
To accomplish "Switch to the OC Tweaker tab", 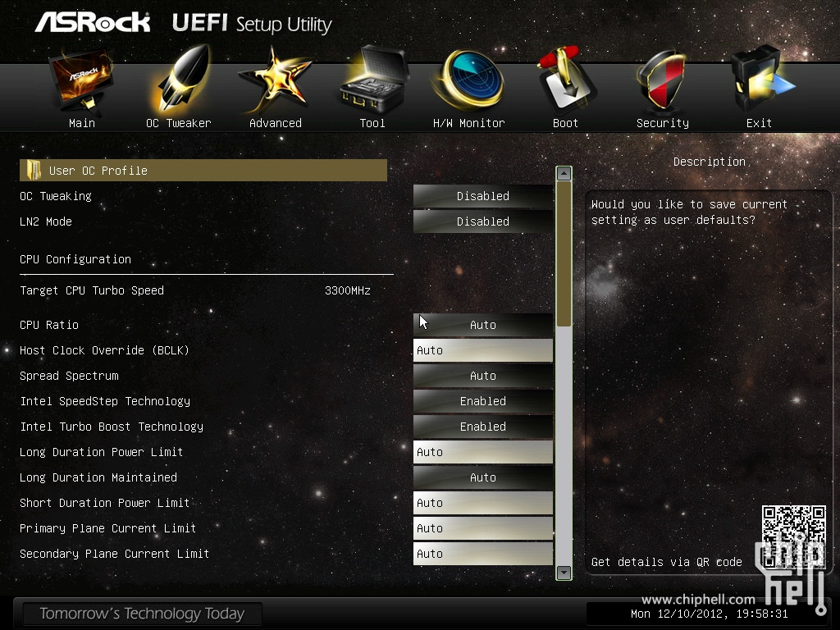I will [178, 123].
